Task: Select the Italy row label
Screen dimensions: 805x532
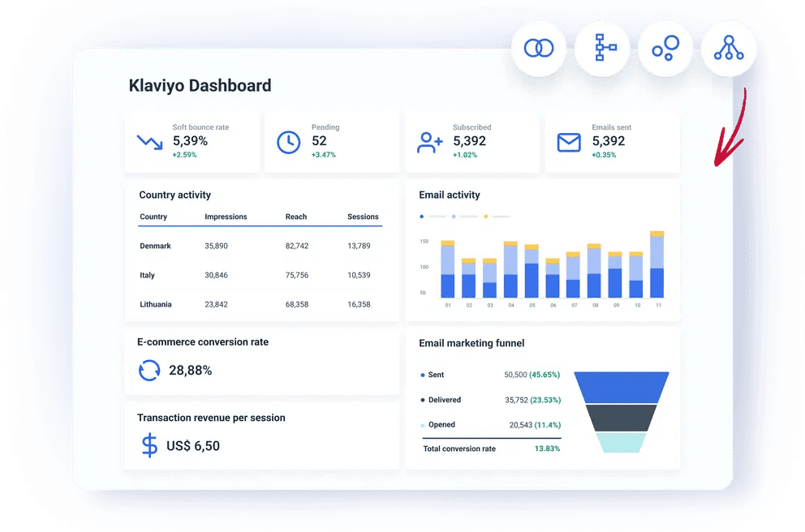Action: [147, 275]
